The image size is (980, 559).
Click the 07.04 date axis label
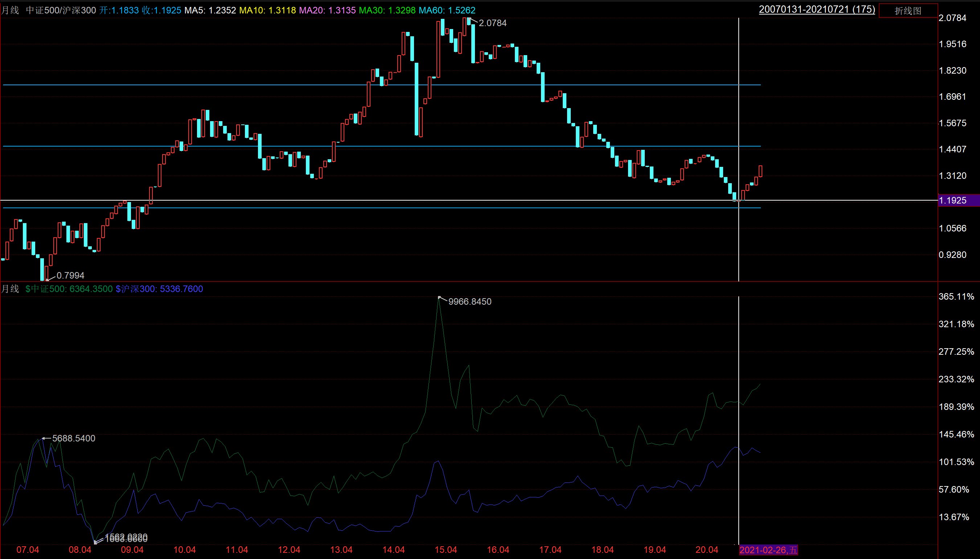click(28, 550)
